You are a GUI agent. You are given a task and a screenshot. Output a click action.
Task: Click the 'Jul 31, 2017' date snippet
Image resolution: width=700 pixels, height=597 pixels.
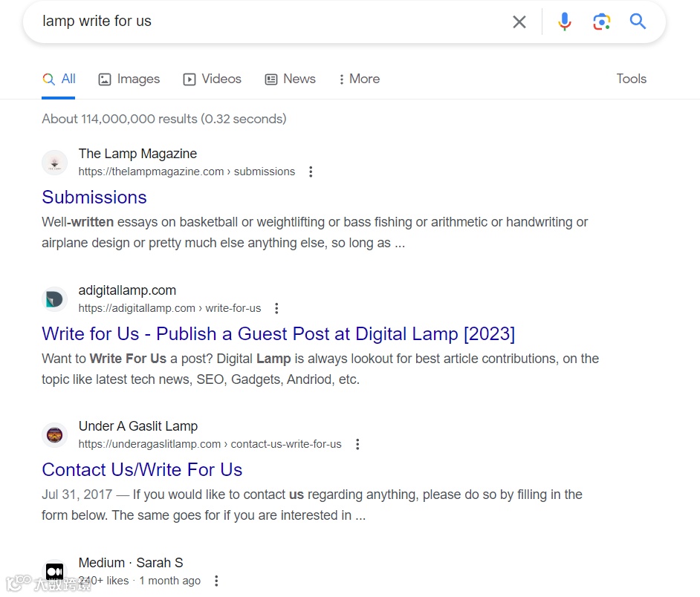coord(77,495)
